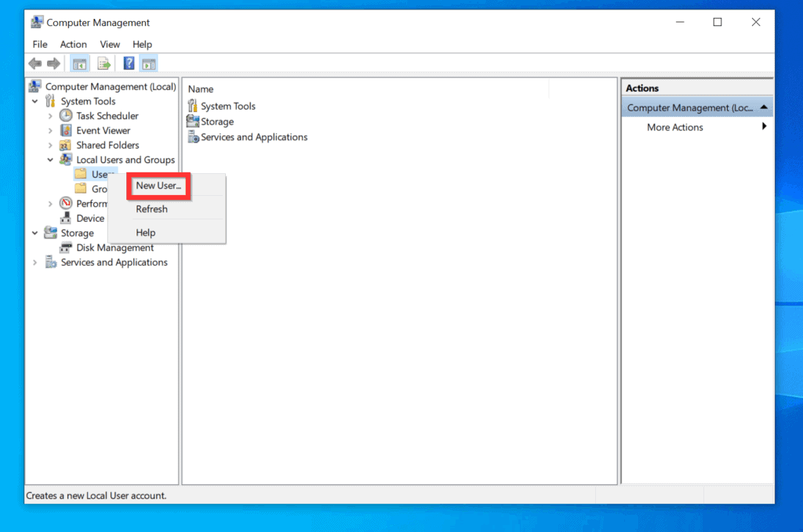The height and width of the screenshot is (532, 803).
Task: Select Services and Applications text in center list
Action: tap(254, 137)
